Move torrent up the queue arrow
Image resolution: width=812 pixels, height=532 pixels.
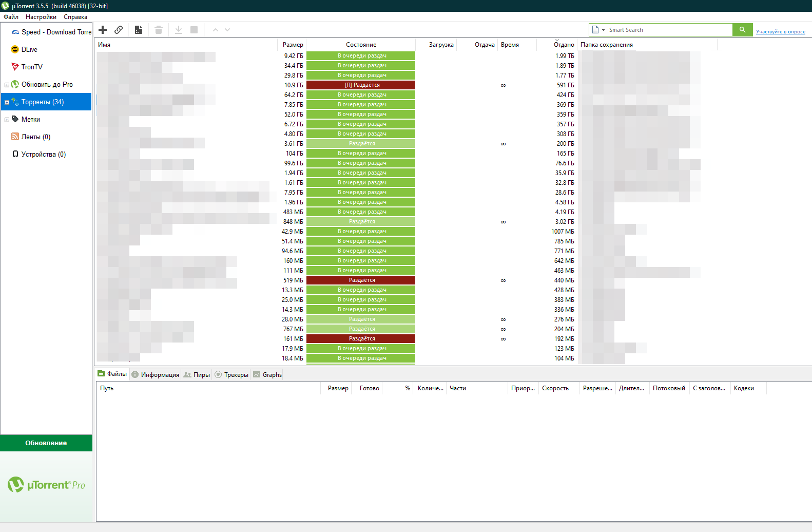click(216, 30)
